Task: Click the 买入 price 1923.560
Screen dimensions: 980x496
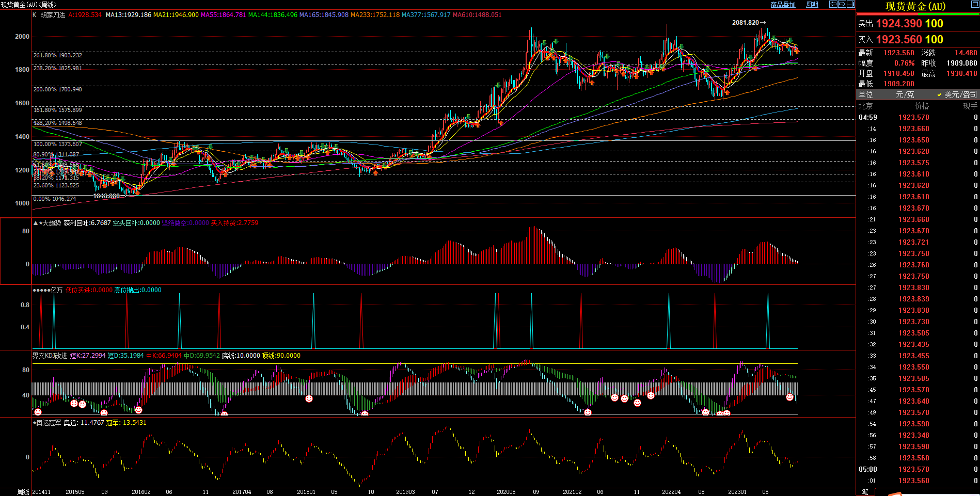Action: coord(899,40)
